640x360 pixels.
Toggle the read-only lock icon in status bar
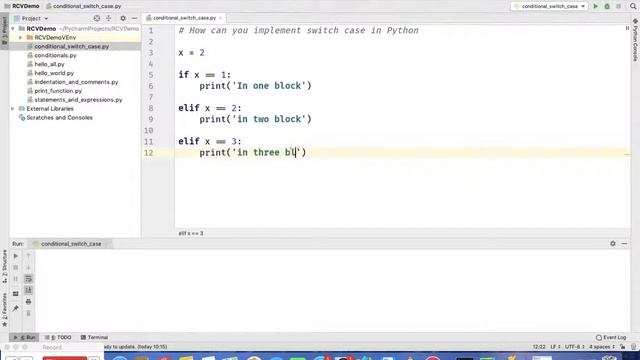coord(622,347)
